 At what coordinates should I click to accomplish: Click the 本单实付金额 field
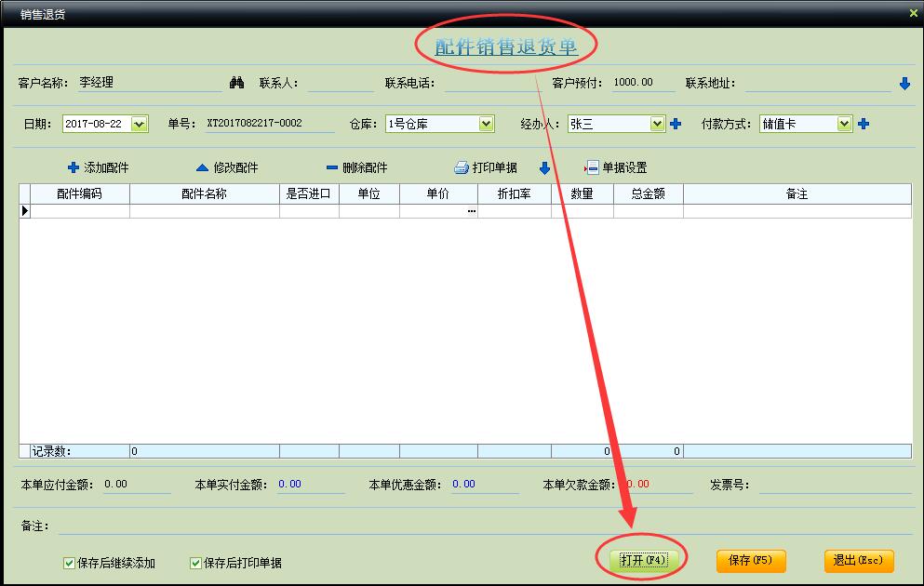tap(311, 484)
